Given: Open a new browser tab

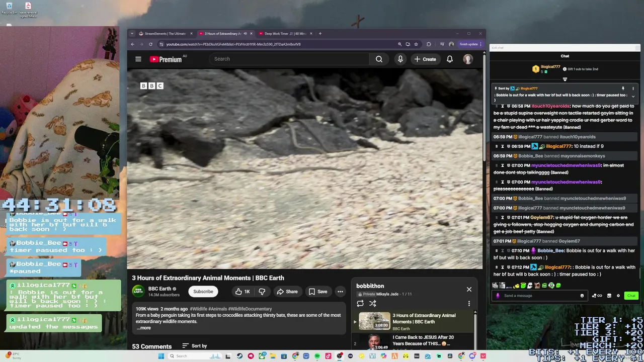Looking at the screenshot, I should [x=320, y=34].
